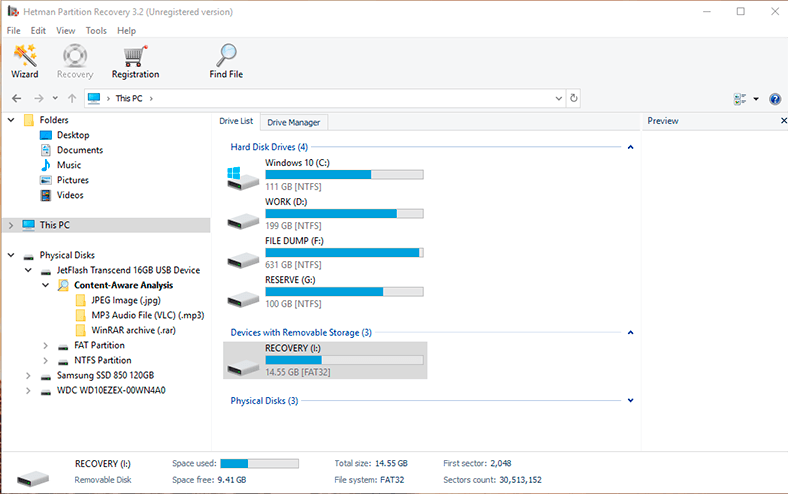The width and height of the screenshot is (788, 494).
Task: Expand WDC WD10EZEX-00WN4A0 node
Action: tap(28, 390)
